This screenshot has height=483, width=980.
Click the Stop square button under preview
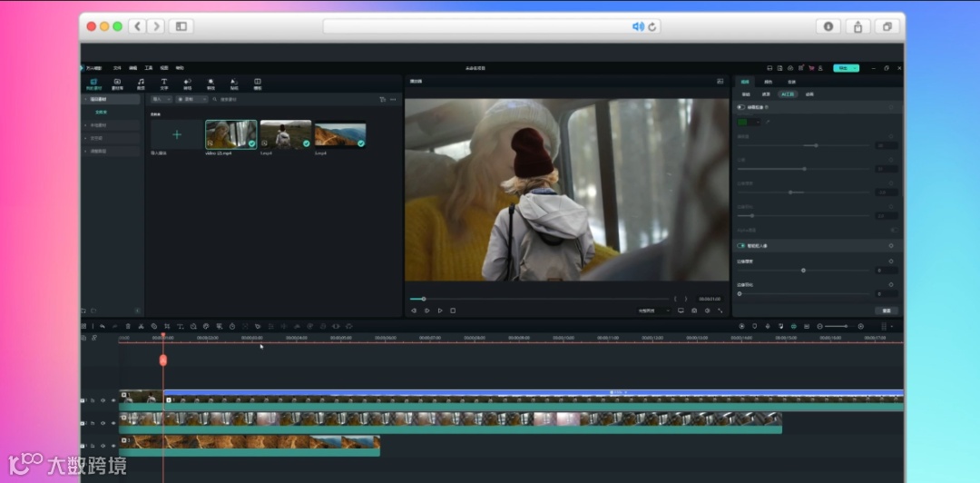[453, 310]
